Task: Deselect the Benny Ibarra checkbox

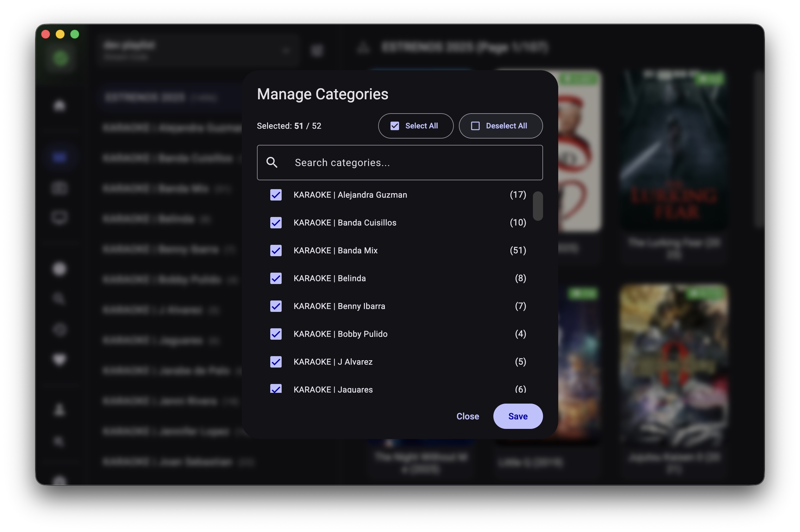Action: coord(276,306)
